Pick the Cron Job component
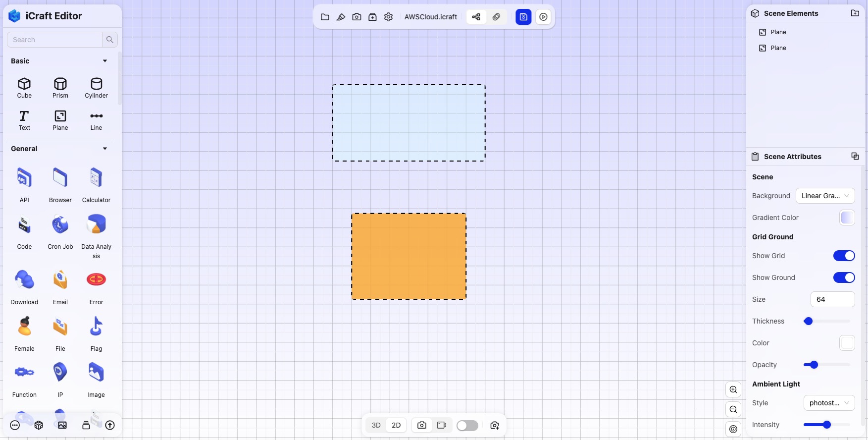868x440 pixels. 60,232
